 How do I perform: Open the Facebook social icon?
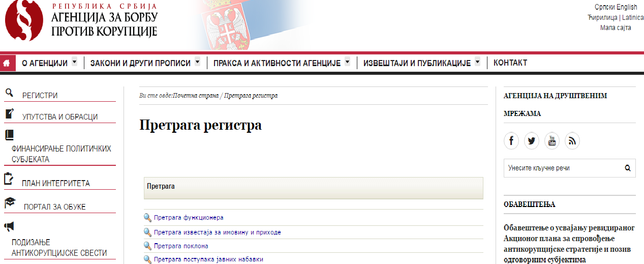click(x=511, y=141)
